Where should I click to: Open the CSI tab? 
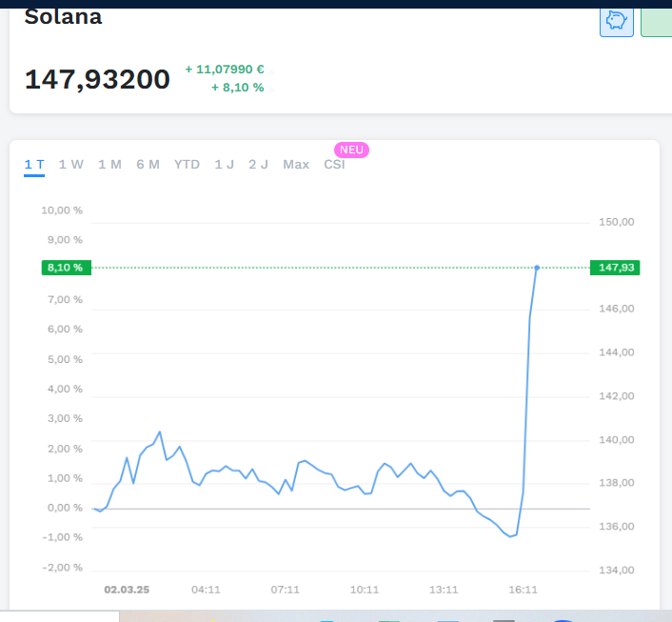pyautogui.click(x=334, y=165)
